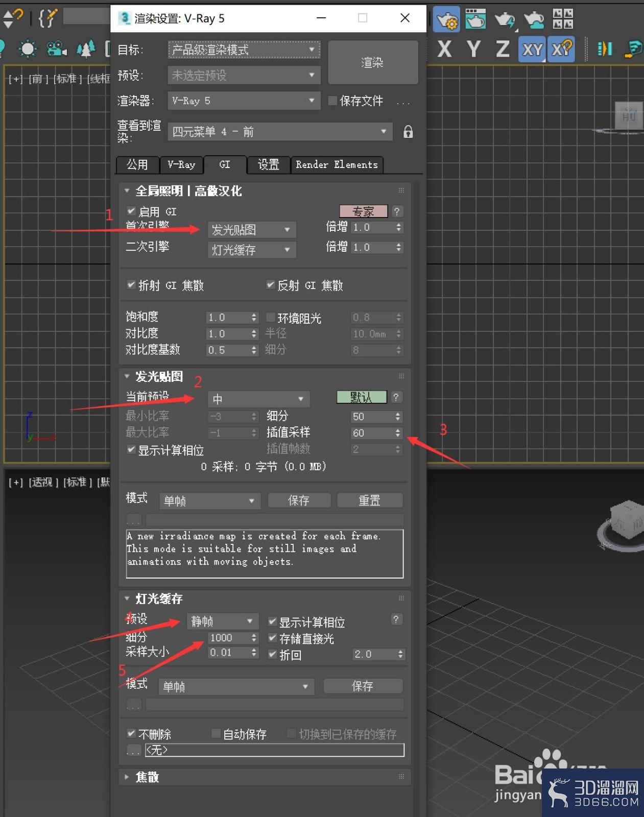
Task: Click the question mark beside 专家 button
Action: point(397,211)
